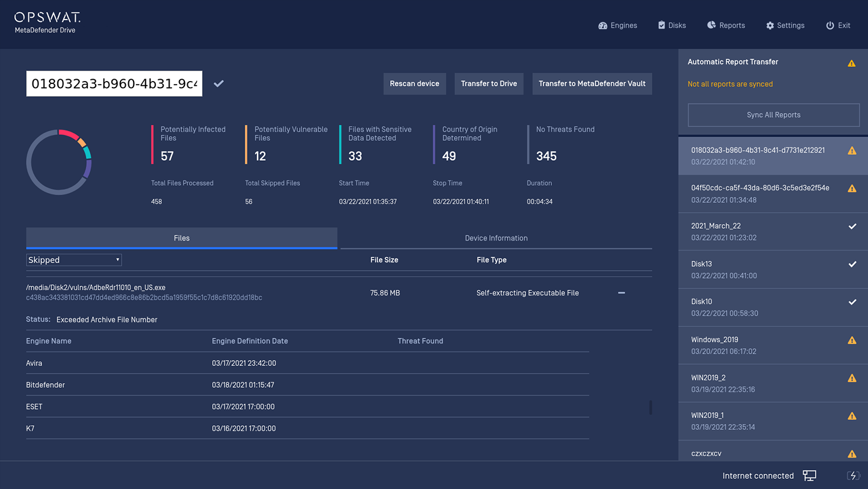The height and width of the screenshot is (489, 868).
Task: Click the File Type column header
Action: pyautogui.click(x=492, y=260)
